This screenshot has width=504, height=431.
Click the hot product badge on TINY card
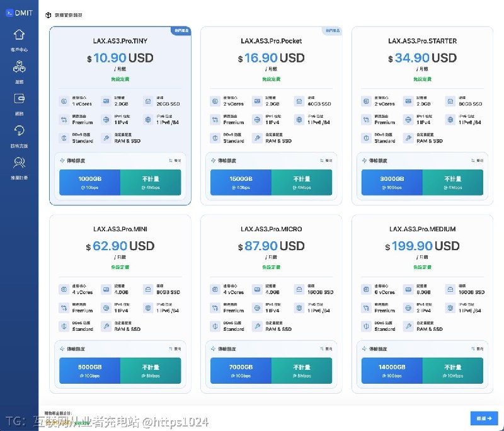pos(181,30)
